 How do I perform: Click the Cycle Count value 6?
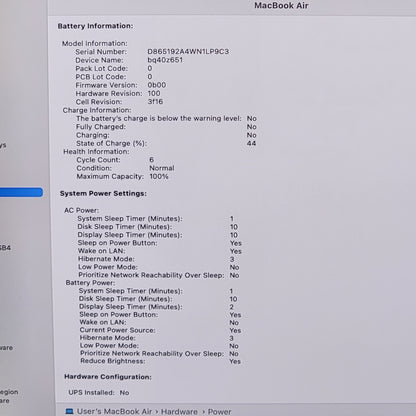tap(152, 160)
